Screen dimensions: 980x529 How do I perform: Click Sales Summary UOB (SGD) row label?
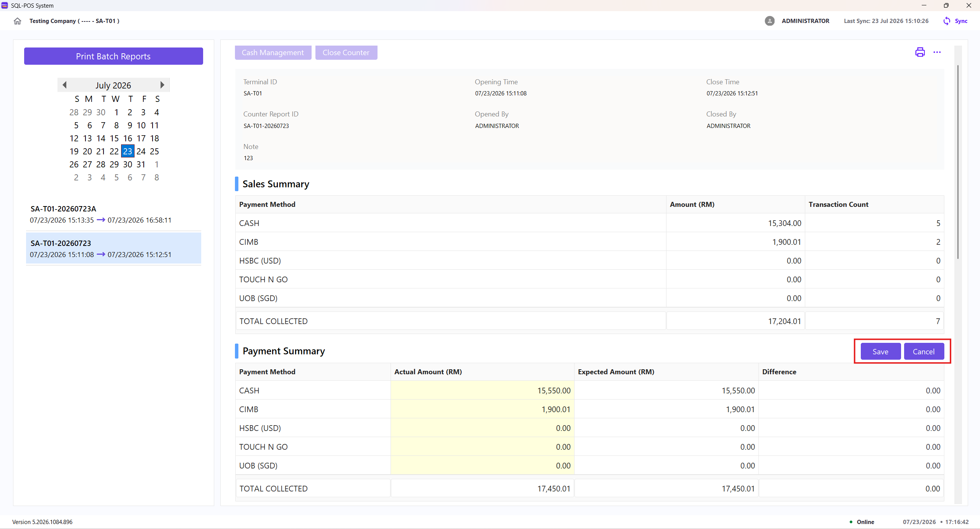[x=258, y=298]
